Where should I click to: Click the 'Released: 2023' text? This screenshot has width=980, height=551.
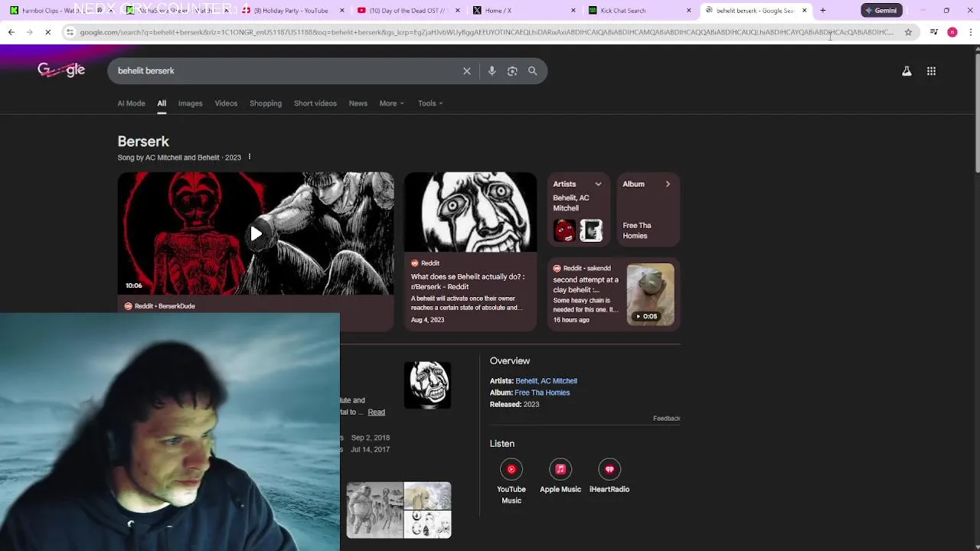pos(514,404)
